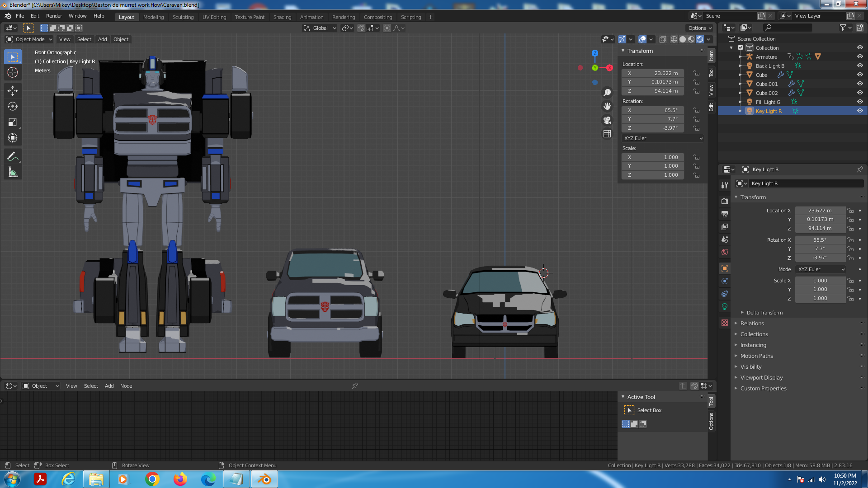Screen dimensions: 868x488
Task: Open the Object Mode dropdown
Action: point(30,39)
